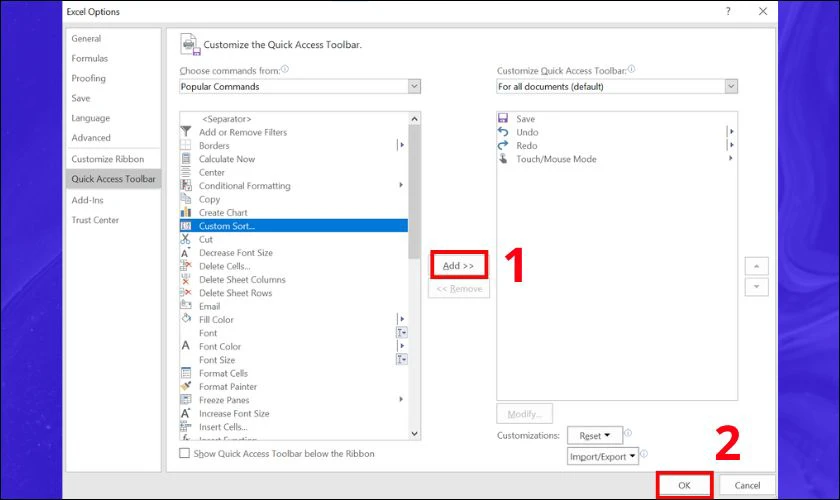Click the info icon beside Import/Export

click(x=644, y=453)
